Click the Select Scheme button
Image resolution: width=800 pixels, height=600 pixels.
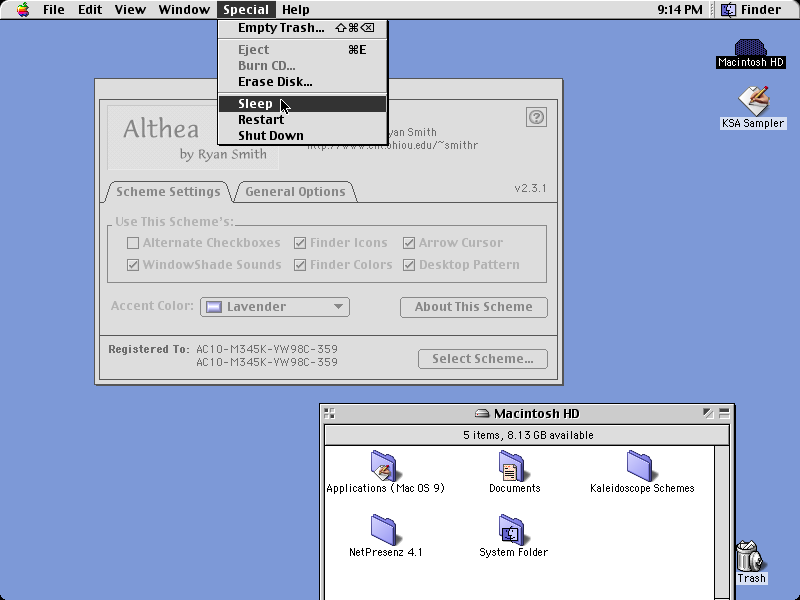pyautogui.click(x=483, y=359)
